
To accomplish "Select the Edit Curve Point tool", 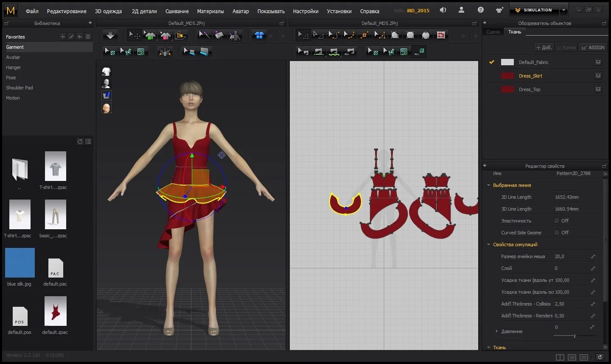I will click(349, 35).
